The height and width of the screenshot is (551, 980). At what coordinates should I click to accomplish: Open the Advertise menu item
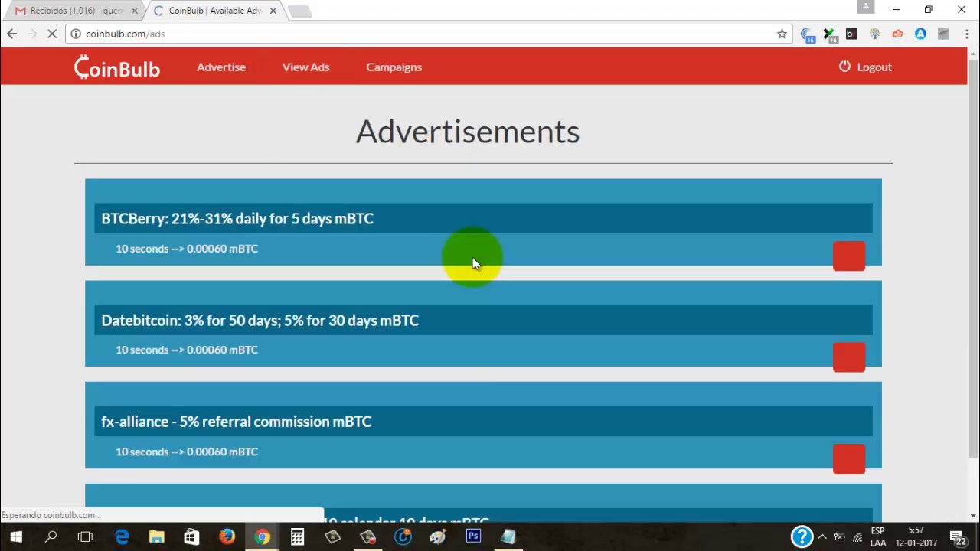point(221,67)
